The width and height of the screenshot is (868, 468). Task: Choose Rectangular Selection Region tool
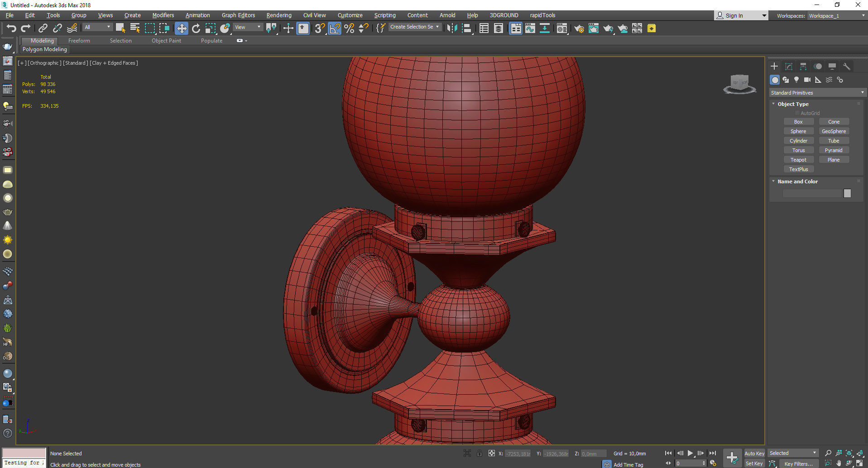tap(149, 28)
